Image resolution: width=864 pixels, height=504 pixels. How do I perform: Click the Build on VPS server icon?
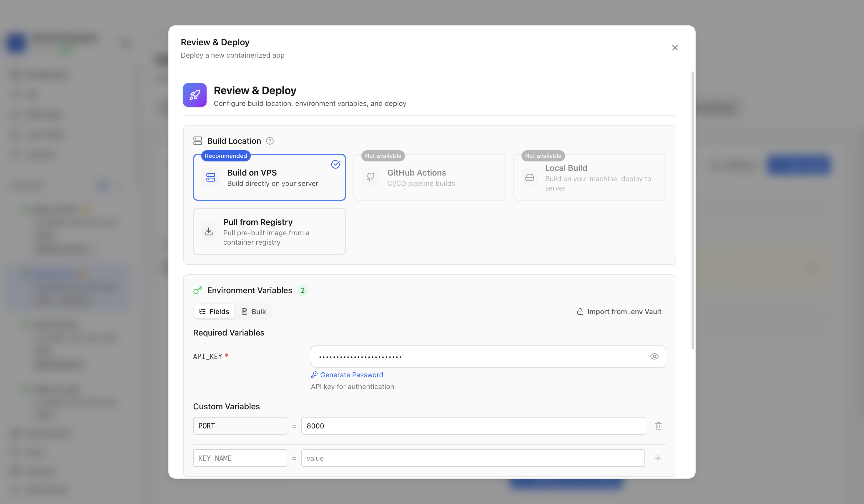(210, 177)
